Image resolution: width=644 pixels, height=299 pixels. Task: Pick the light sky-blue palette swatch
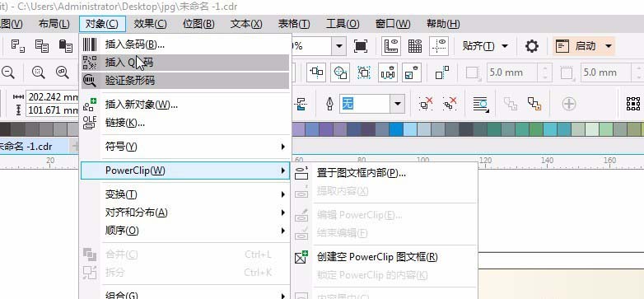click(x=410, y=129)
